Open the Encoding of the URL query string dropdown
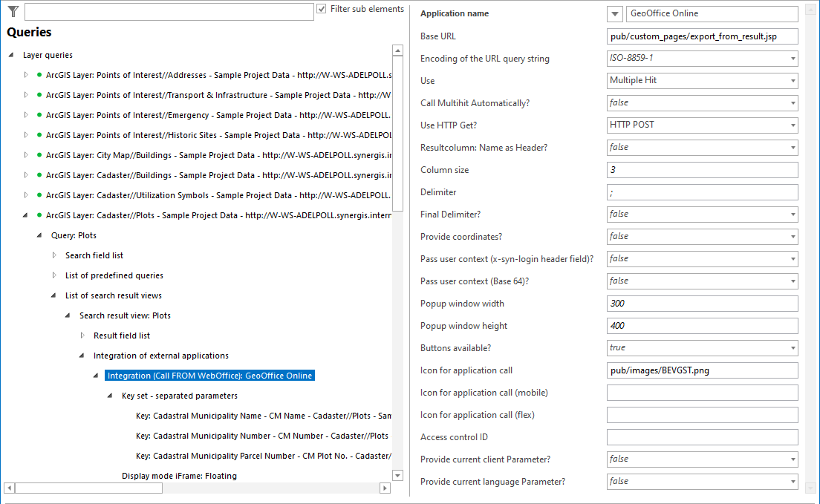This screenshot has height=504, width=820. point(792,58)
